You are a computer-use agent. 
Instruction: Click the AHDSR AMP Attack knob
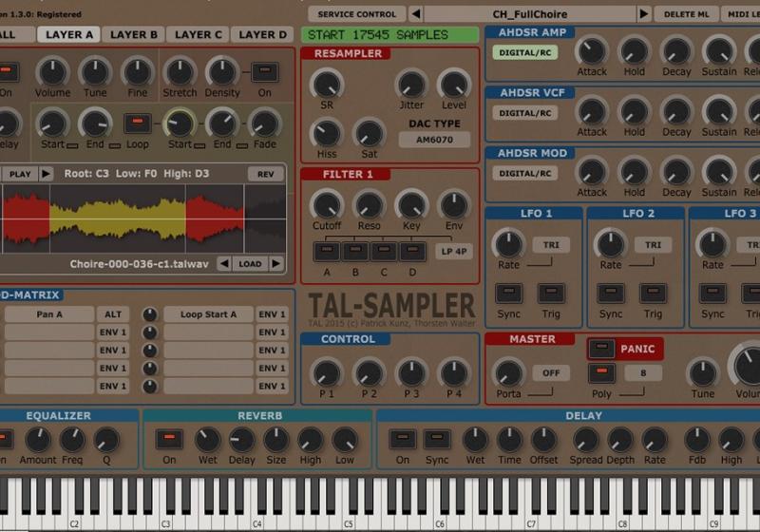(x=591, y=50)
